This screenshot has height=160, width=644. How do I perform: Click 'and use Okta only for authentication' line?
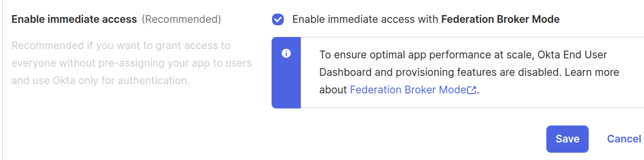(101, 81)
